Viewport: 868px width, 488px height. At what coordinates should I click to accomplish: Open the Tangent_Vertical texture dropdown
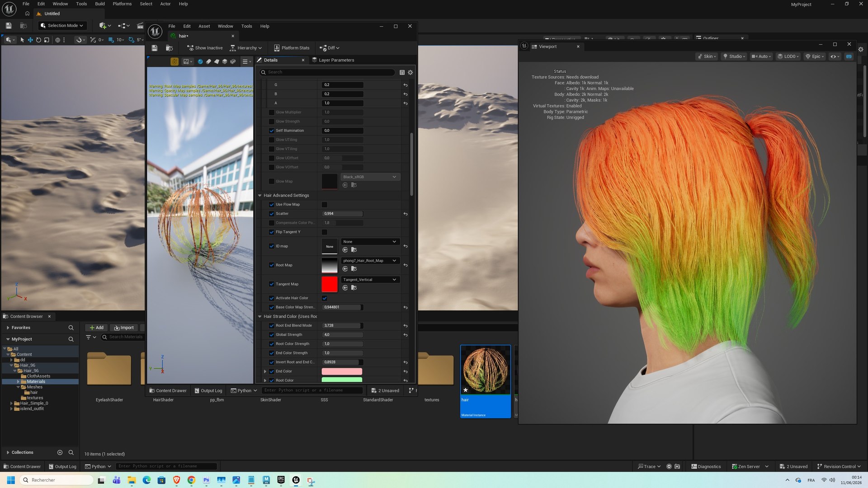coord(370,280)
